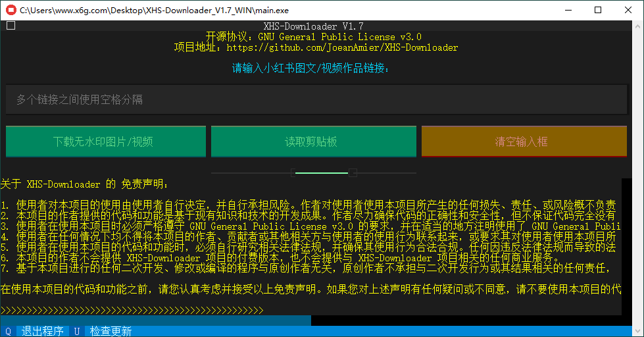644x337 pixels.
Task: Click the XHS-Downloader V1.7 header title
Action: click(313, 26)
